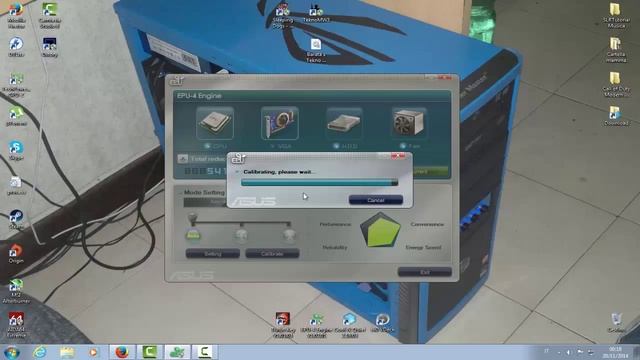
Task: Toggle the Fan indicator below the cooler
Action: coord(403,146)
